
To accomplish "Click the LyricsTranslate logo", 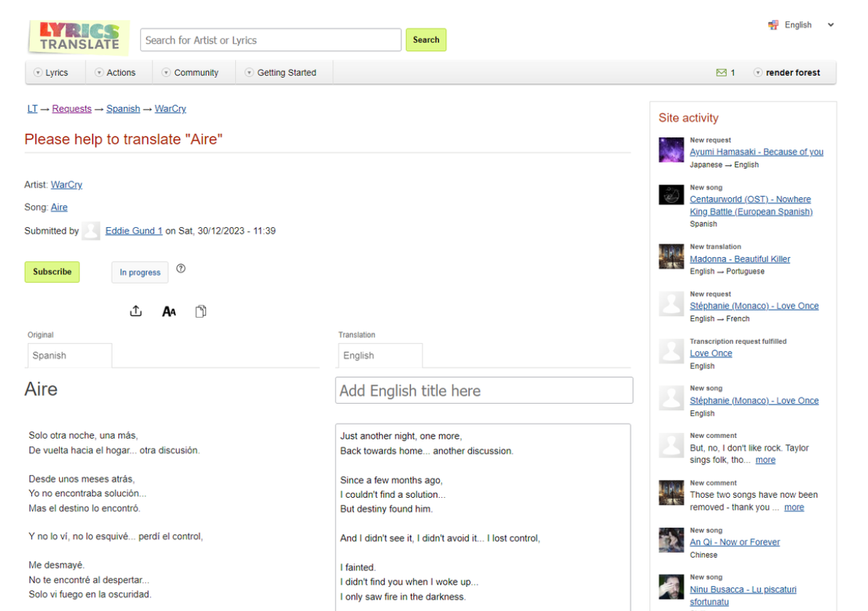I will (78, 37).
